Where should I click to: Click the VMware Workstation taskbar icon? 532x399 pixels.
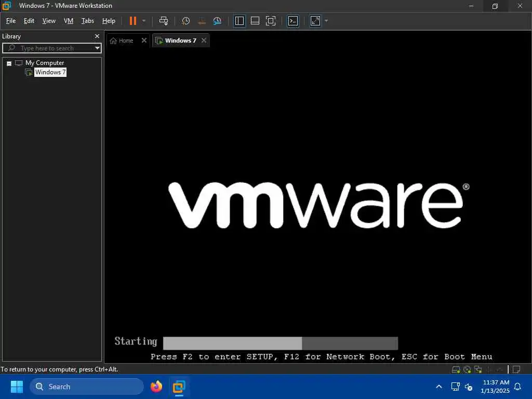pyautogui.click(x=179, y=387)
